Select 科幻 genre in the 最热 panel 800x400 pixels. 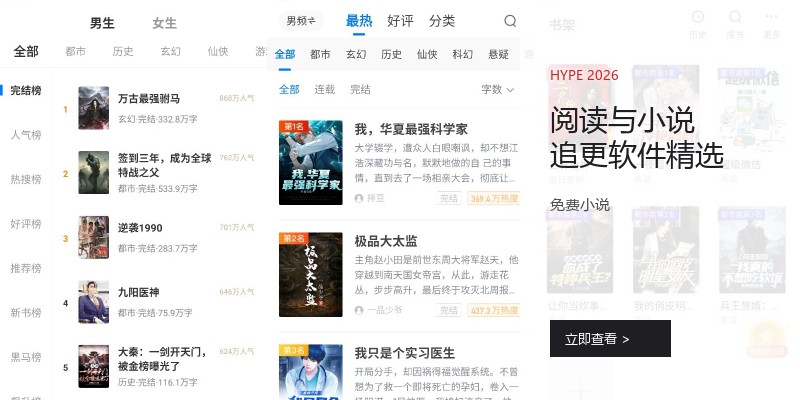(x=463, y=54)
